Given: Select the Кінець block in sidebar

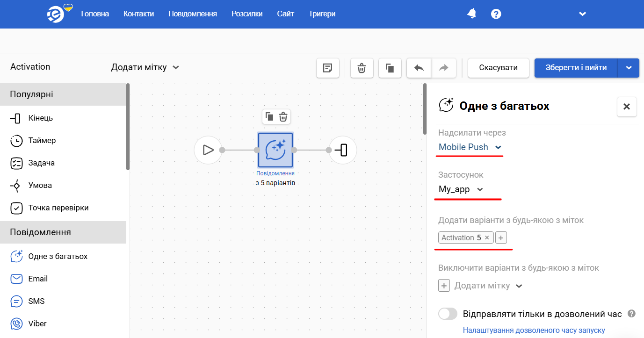Looking at the screenshot, I should pyautogui.click(x=63, y=118).
